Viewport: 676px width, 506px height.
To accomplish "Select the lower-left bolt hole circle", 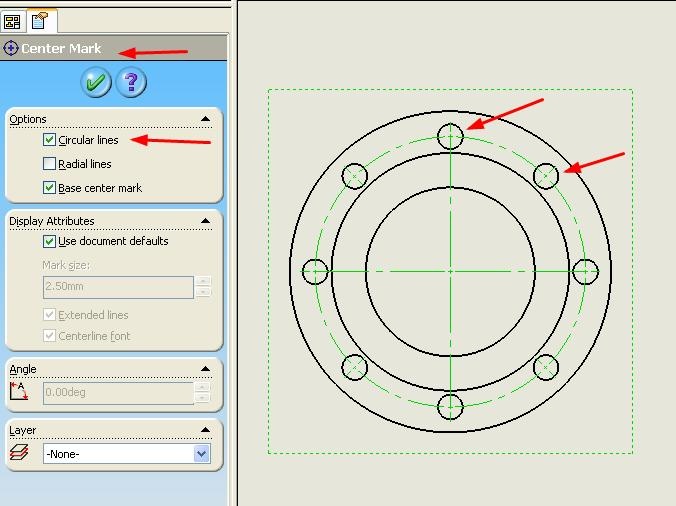I will [355, 367].
